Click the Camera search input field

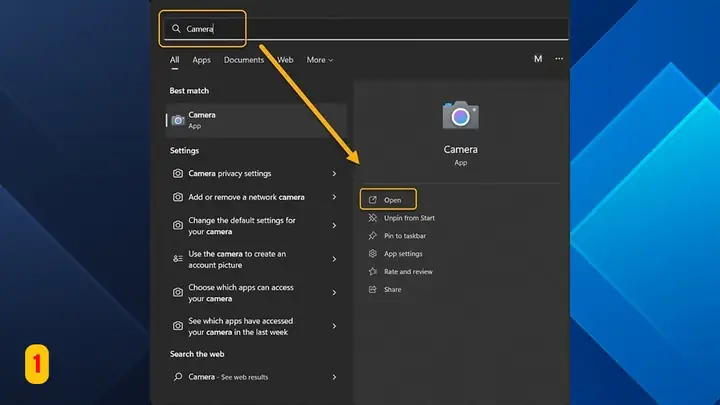click(366, 29)
